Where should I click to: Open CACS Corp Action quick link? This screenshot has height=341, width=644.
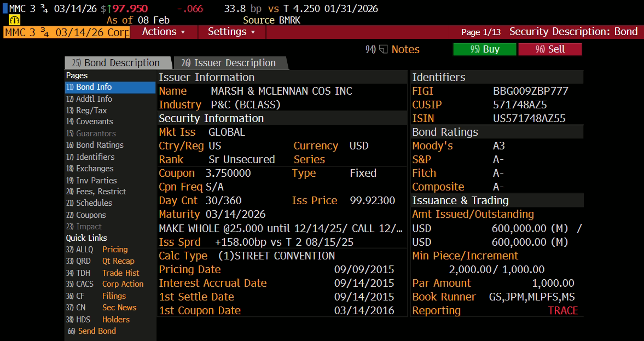pyautogui.click(x=122, y=284)
